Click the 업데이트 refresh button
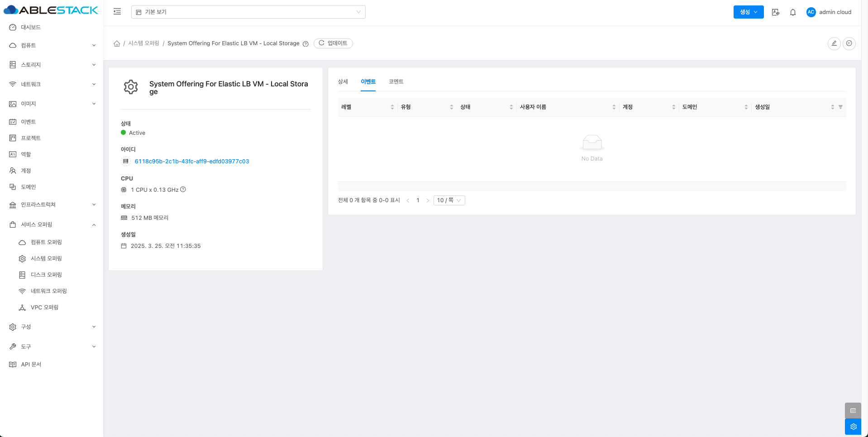The image size is (868, 437). pos(333,43)
